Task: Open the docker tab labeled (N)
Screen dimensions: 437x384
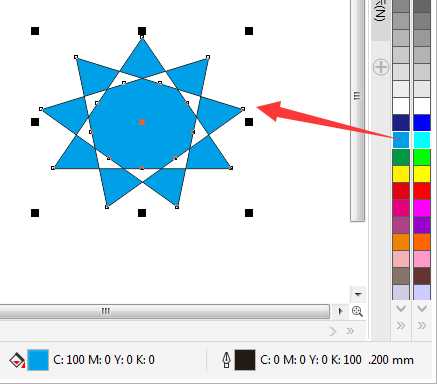Action: pos(381,12)
